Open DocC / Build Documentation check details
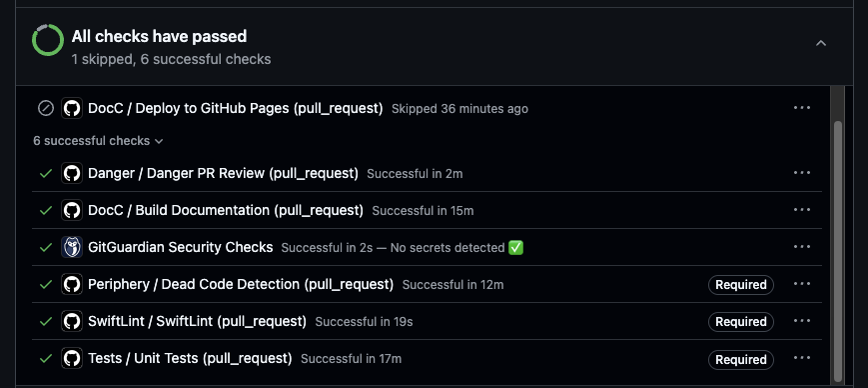Screen dimensions: 868x388 (226, 210)
